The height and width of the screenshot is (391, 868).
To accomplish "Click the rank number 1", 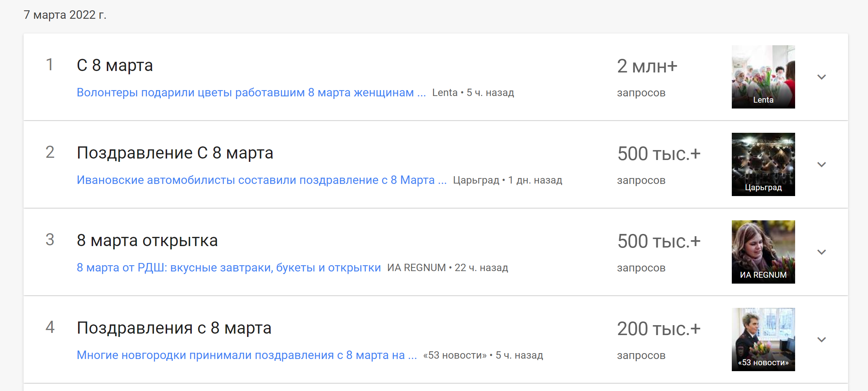I will 50,65.
